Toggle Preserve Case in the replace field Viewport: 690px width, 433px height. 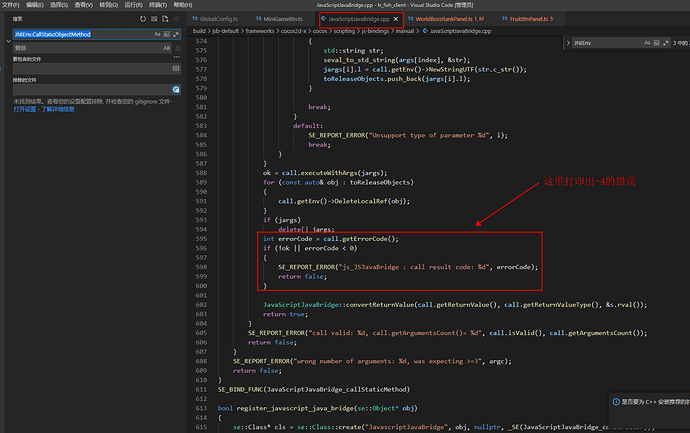(164, 47)
